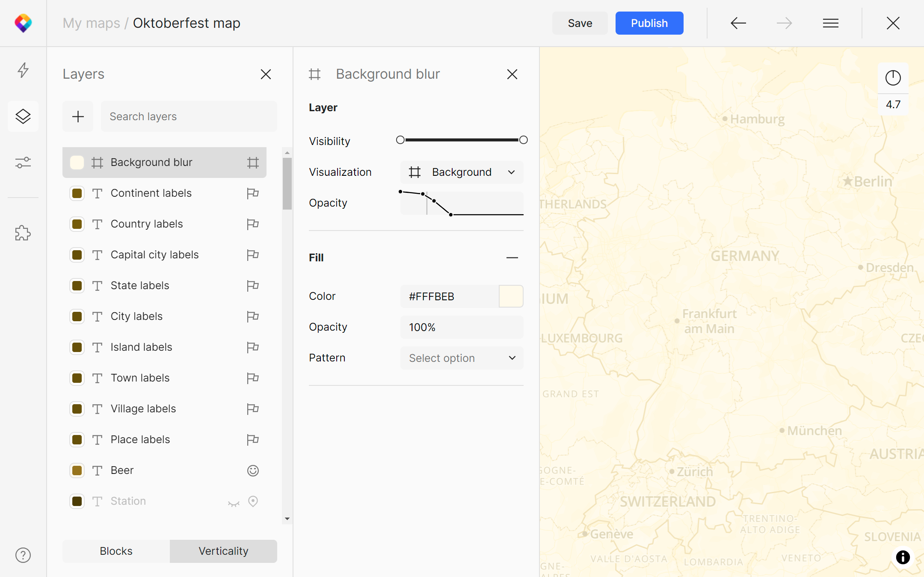Screen dimensions: 924x577
Task: Collapse the Fill section
Action: tap(512, 257)
